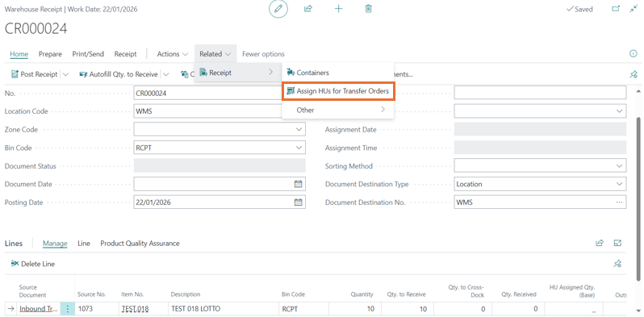Open Document Destination Type dropdown
The image size is (644, 317).
(619, 184)
